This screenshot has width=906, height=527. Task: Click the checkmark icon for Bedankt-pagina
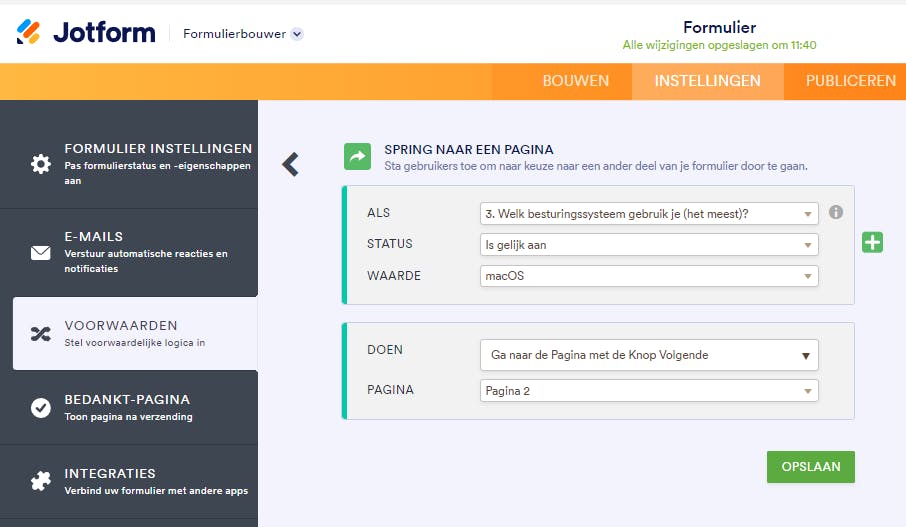coord(40,407)
